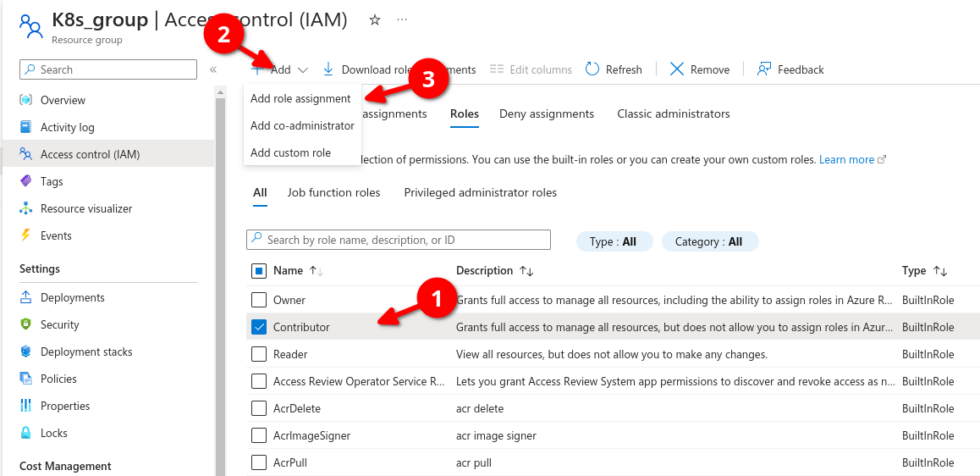Open Activity log in the sidebar

(x=67, y=127)
